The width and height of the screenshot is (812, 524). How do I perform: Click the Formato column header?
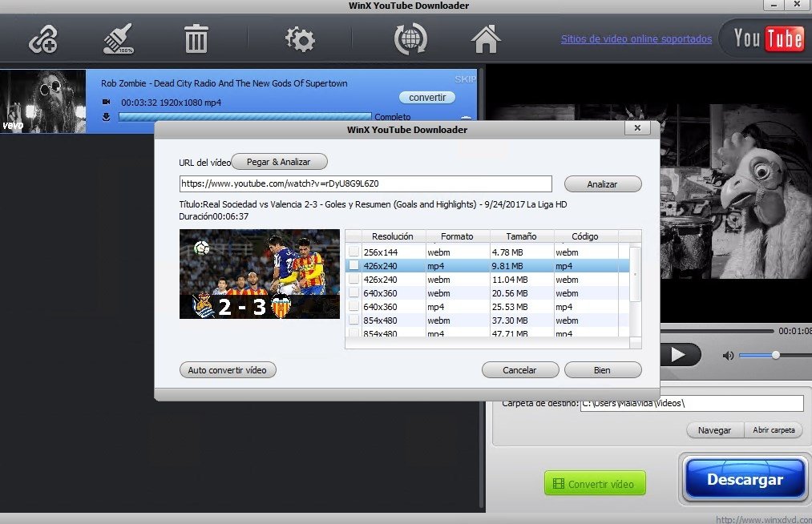coord(457,236)
